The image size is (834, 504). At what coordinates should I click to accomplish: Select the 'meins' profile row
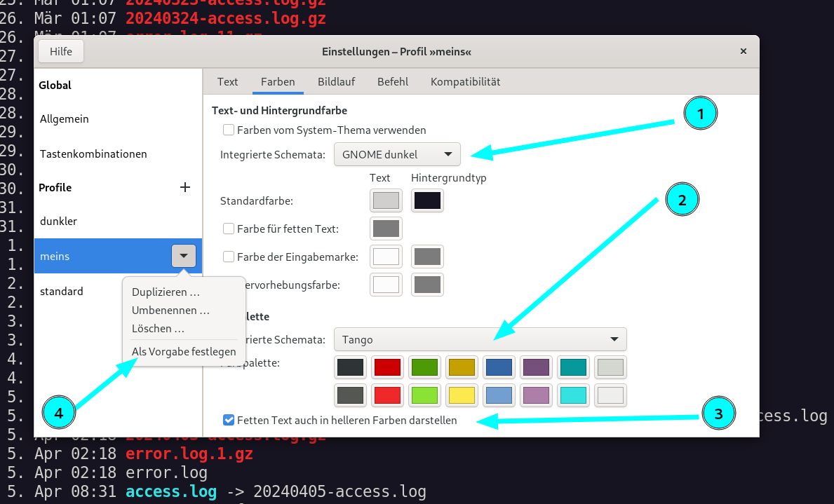118,256
